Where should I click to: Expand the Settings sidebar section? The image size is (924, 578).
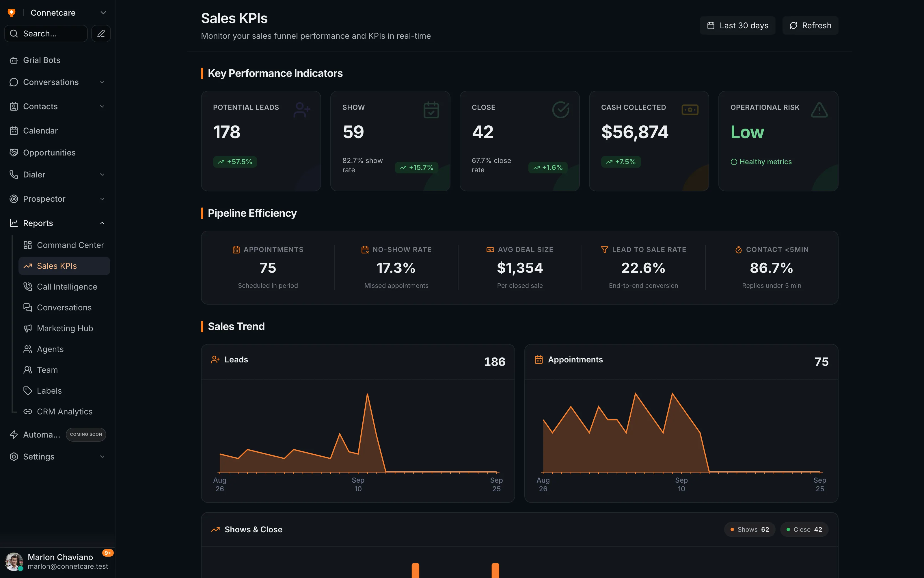102,457
